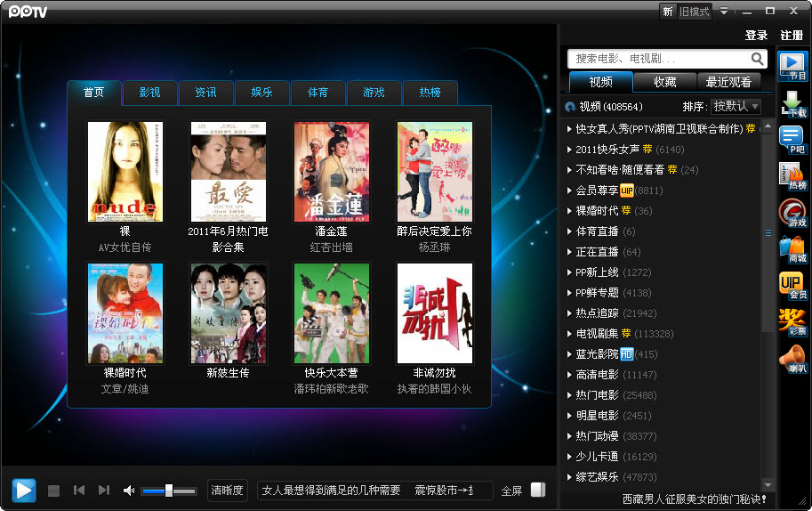Open the 热榜 hot chart sidebar icon
Image resolution: width=812 pixels, height=511 pixels.
coord(792,175)
